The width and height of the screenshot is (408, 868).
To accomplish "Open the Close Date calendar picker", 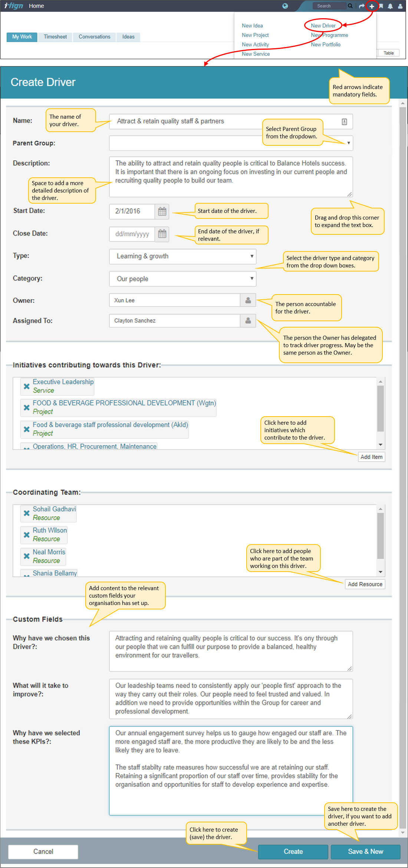I will click(162, 234).
